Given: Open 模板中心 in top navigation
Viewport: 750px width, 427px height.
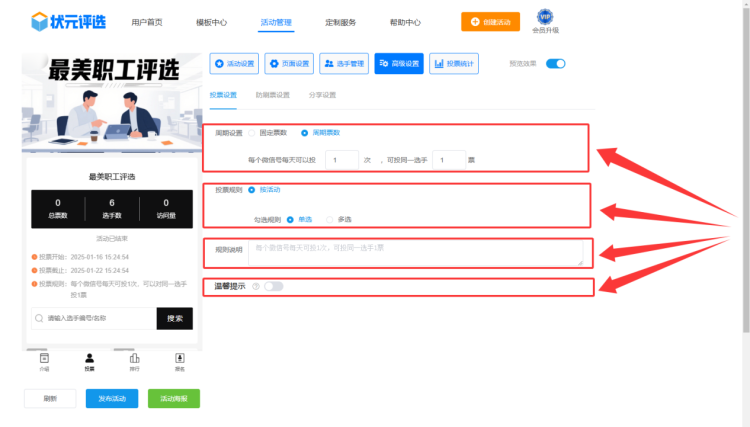Looking at the screenshot, I should [211, 21].
